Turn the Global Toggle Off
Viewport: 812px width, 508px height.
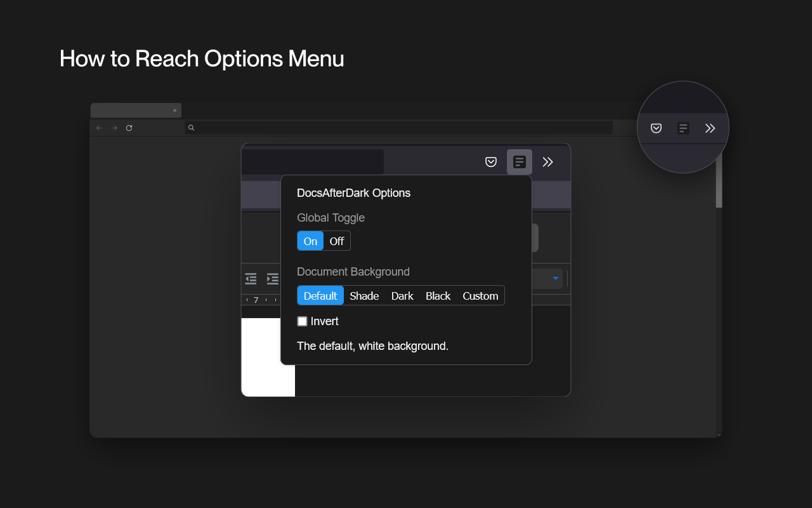point(337,241)
